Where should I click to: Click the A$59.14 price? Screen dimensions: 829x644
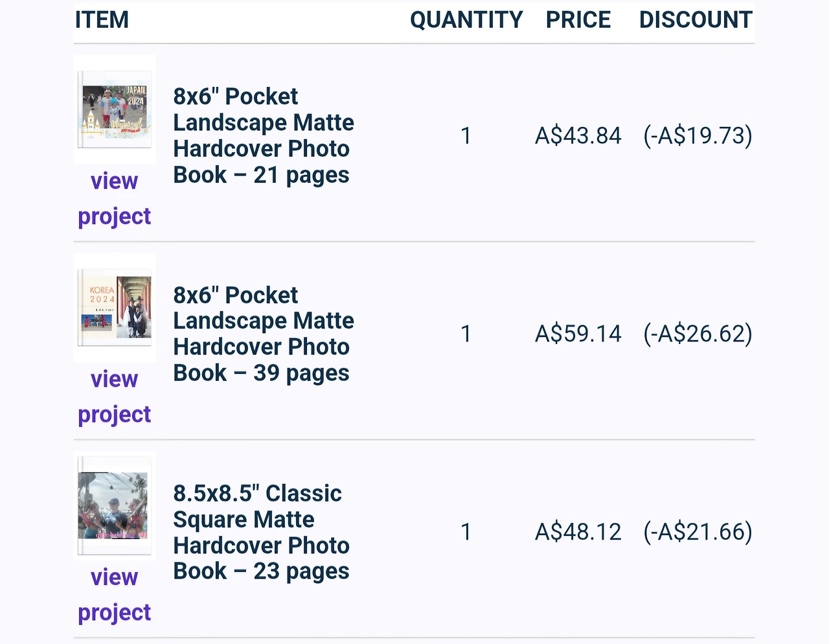pyautogui.click(x=578, y=334)
